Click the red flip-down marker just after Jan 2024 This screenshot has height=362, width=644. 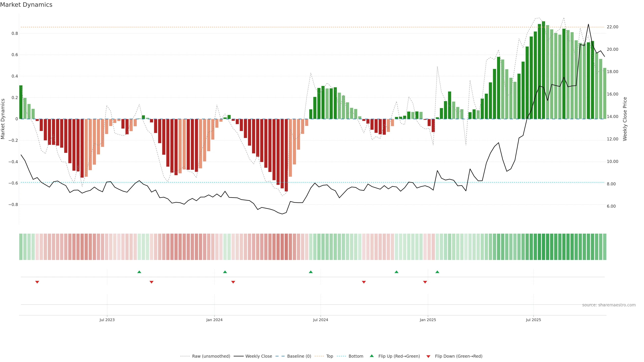pos(233,282)
